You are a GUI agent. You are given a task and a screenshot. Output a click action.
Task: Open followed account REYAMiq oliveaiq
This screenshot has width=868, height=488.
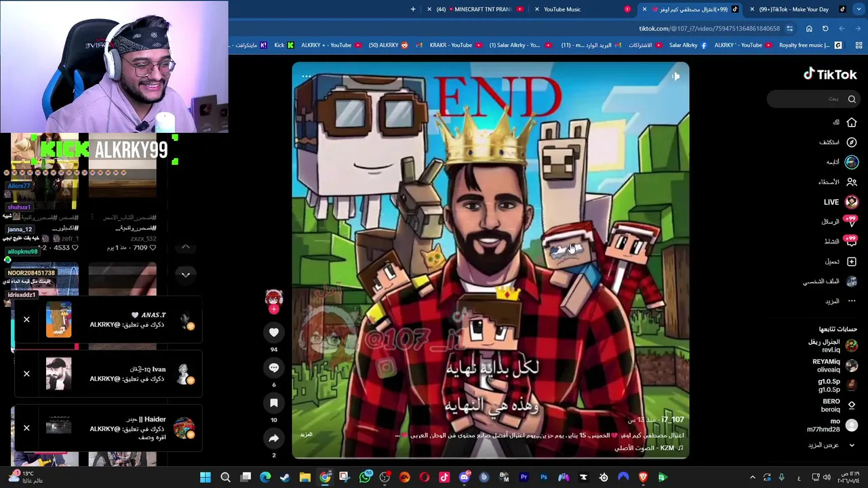pyautogui.click(x=835, y=365)
